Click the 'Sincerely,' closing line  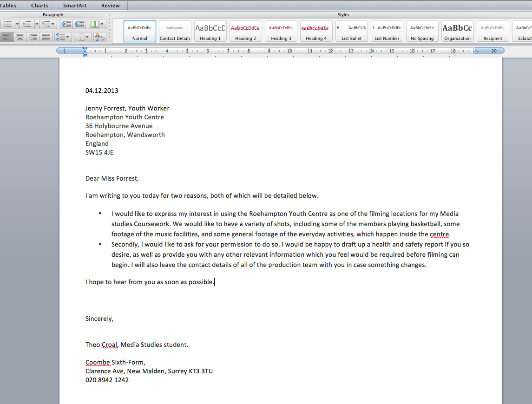99,319
